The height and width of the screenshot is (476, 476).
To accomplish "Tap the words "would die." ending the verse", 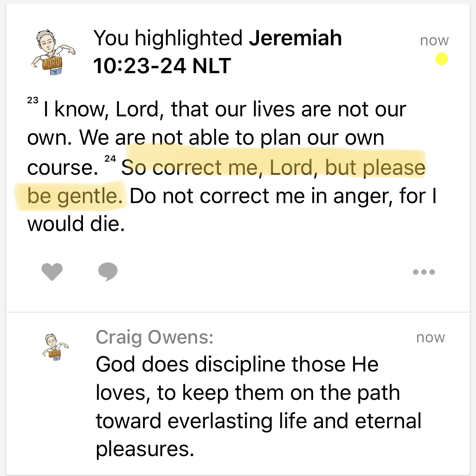I will coord(76,224).
